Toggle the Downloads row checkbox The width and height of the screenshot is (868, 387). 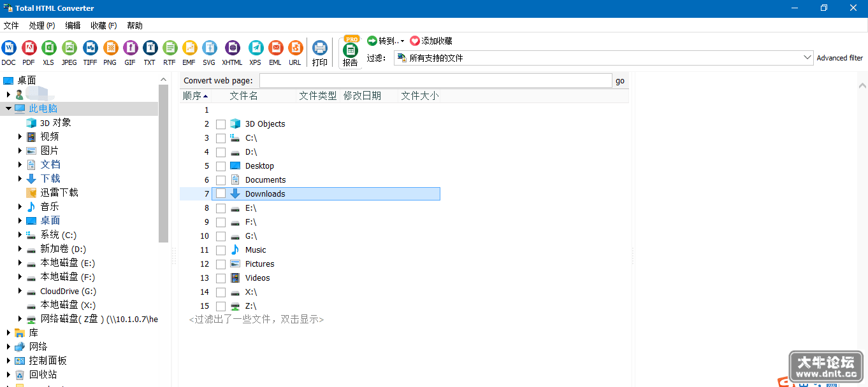(x=221, y=194)
